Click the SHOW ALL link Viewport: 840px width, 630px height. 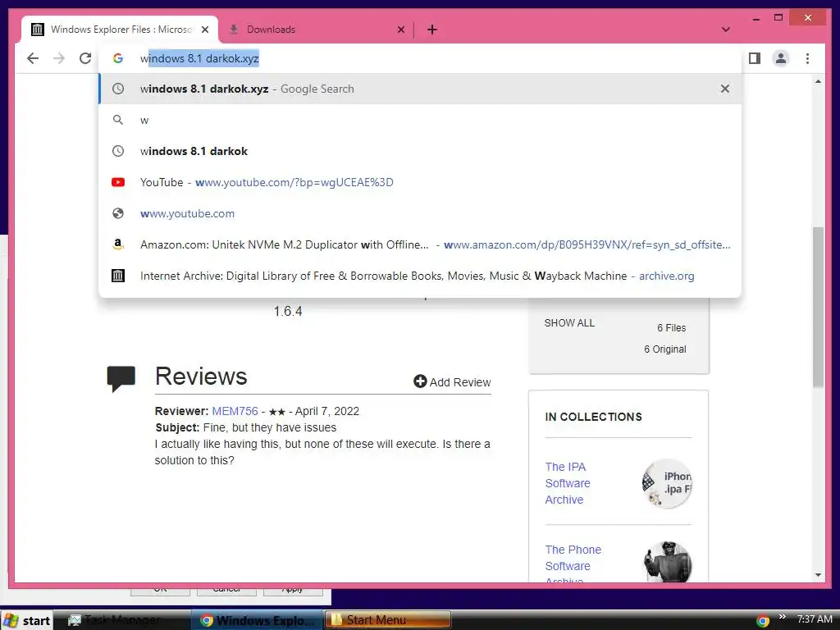coord(569,323)
